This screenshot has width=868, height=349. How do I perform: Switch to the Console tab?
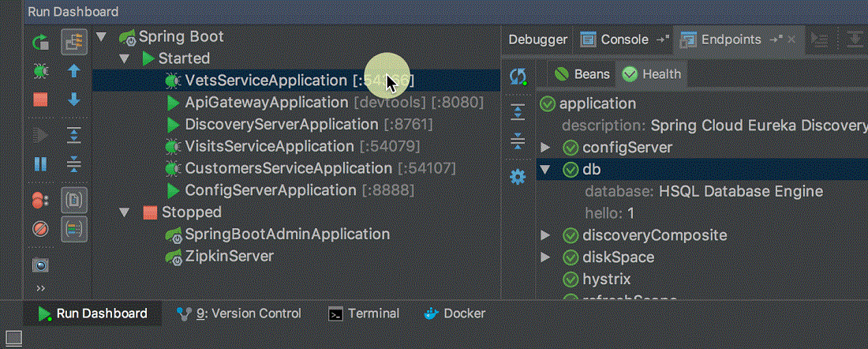point(624,40)
